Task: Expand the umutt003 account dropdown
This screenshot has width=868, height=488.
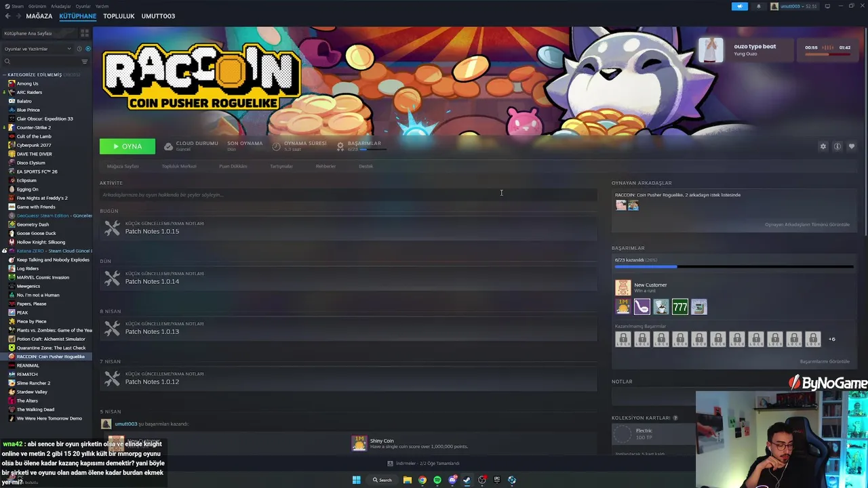Action: point(793,6)
